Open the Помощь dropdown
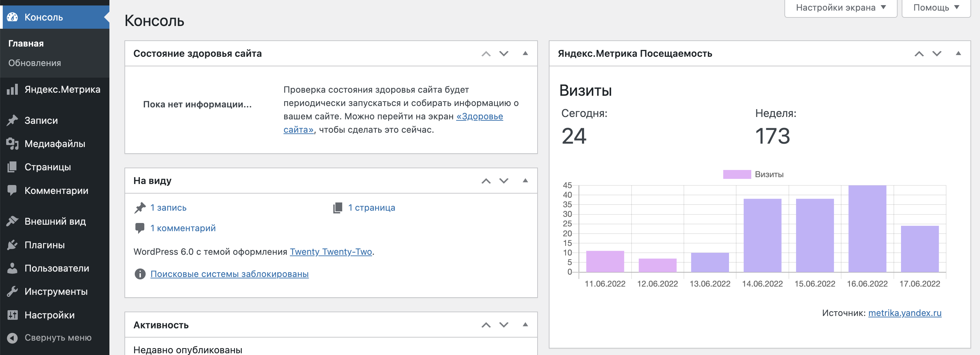The height and width of the screenshot is (355, 980). [x=936, y=8]
